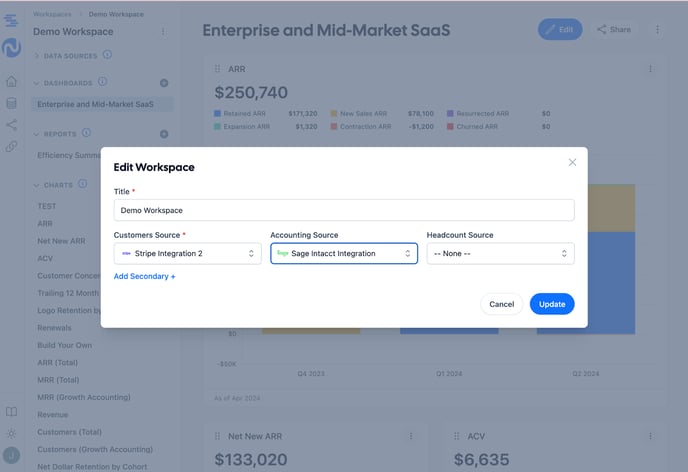688x472 pixels.
Task: Collapse the Reports section
Action: [36, 134]
